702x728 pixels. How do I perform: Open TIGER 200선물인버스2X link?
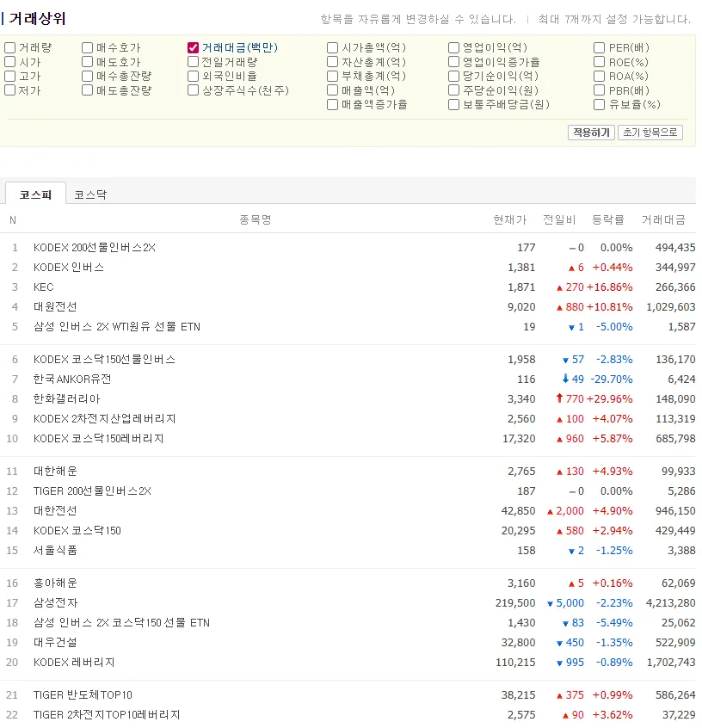[92, 491]
